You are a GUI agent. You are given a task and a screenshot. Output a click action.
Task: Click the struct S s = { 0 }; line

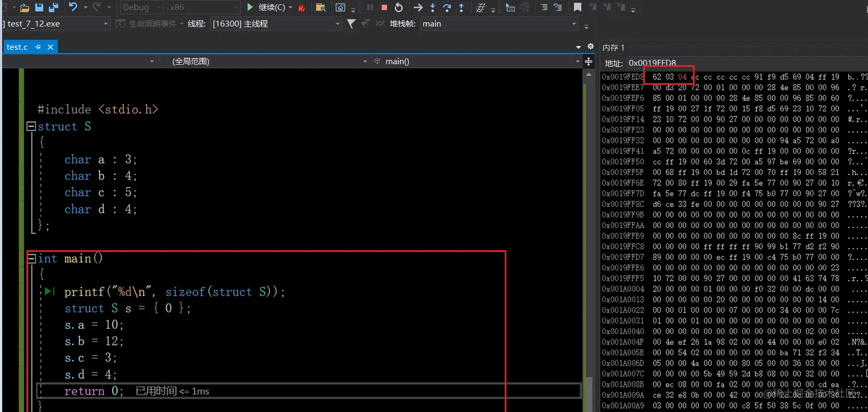point(128,309)
